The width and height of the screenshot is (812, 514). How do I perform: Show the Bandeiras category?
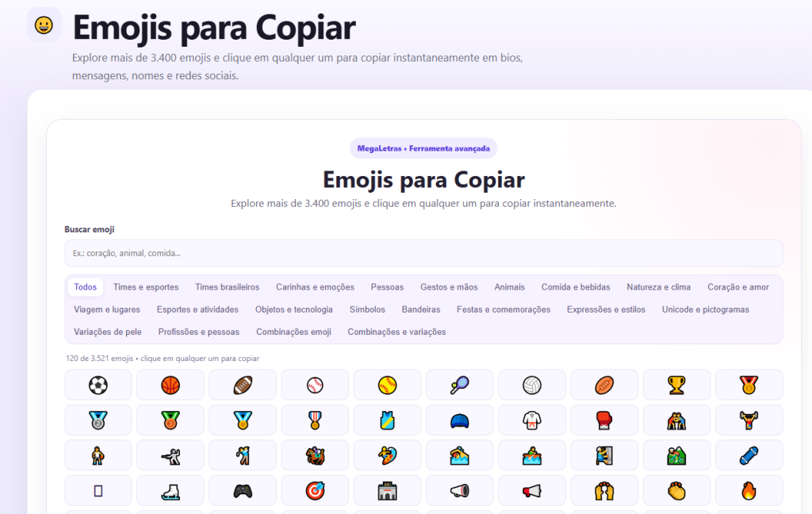click(421, 309)
